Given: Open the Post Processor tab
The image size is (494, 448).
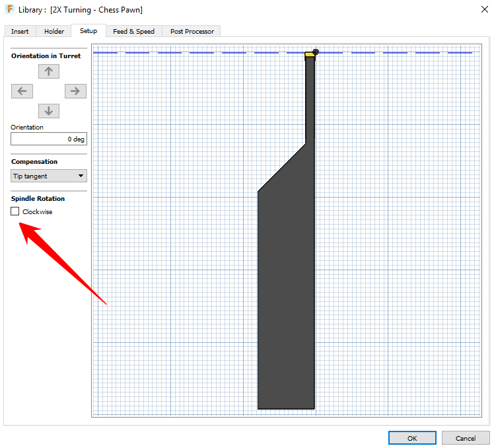Looking at the screenshot, I should pyautogui.click(x=192, y=31).
